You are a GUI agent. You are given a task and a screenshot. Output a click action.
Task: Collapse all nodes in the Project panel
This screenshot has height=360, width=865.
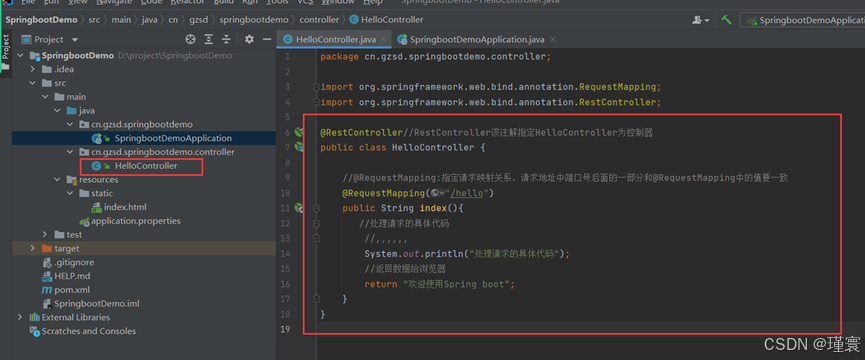point(226,39)
